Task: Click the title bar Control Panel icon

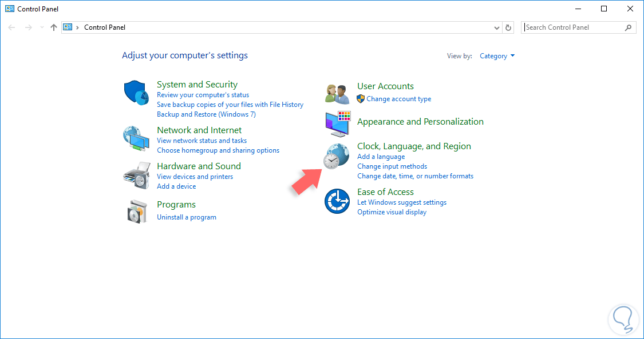Action: [x=10, y=9]
